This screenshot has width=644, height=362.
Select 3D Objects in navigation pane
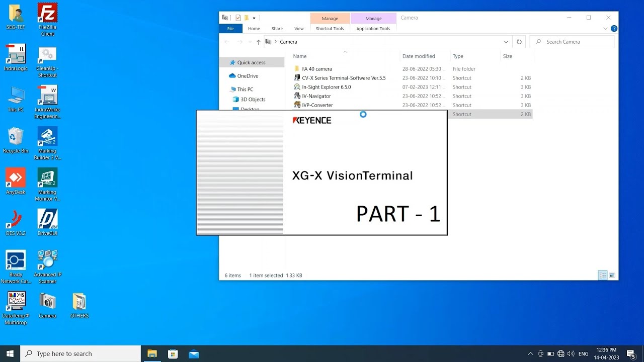253,100
